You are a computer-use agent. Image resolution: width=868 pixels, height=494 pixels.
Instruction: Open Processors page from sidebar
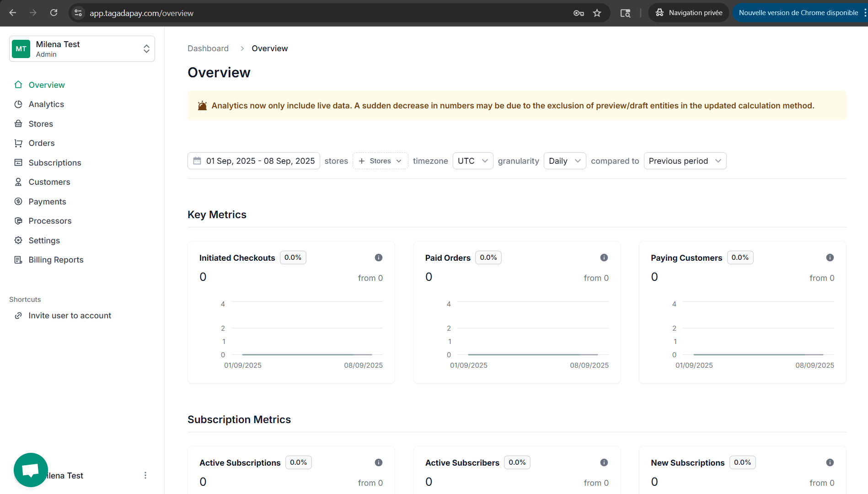pyautogui.click(x=50, y=221)
